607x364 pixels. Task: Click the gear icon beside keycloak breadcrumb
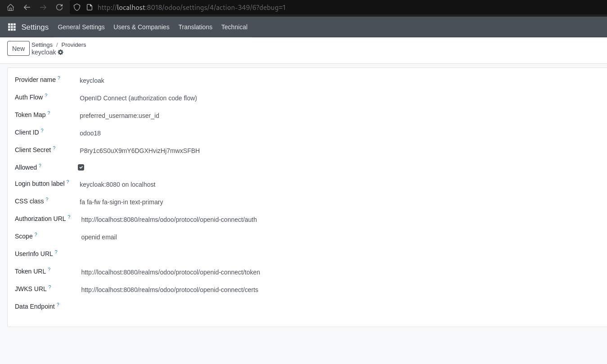[61, 52]
